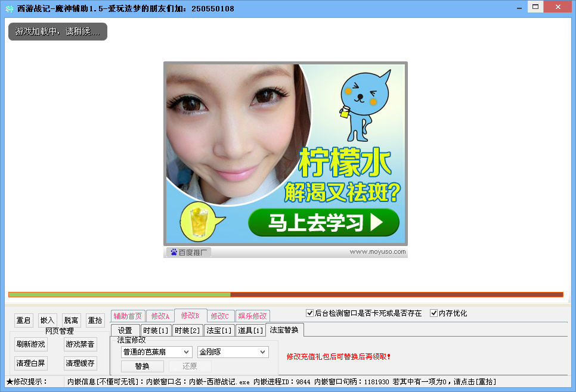This screenshot has width=576, height=392.
Task: Click the 百度推广 logo under the ad
Action: [x=189, y=252]
